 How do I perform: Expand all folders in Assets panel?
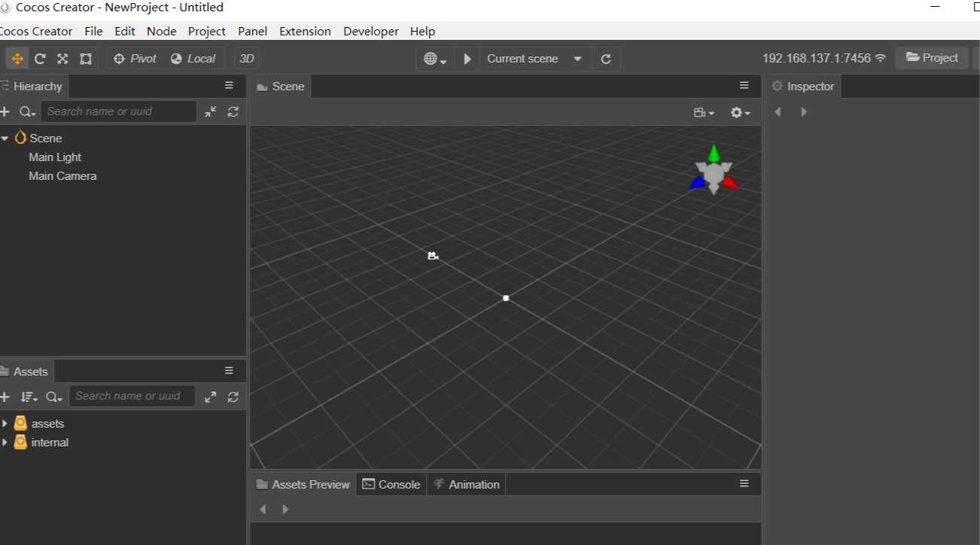[x=211, y=397]
